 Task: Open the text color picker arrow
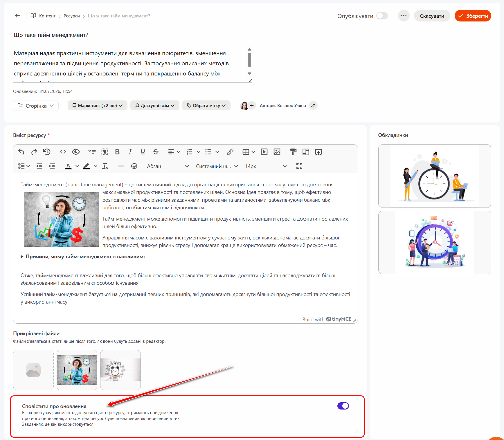pyautogui.click(x=77, y=166)
